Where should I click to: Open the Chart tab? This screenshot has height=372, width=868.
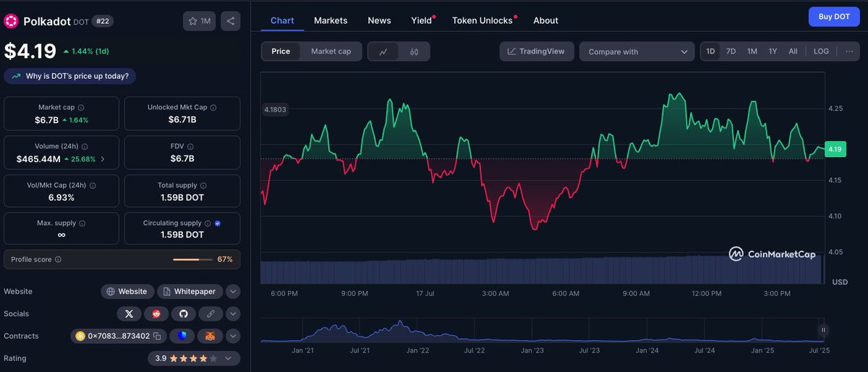[282, 20]
